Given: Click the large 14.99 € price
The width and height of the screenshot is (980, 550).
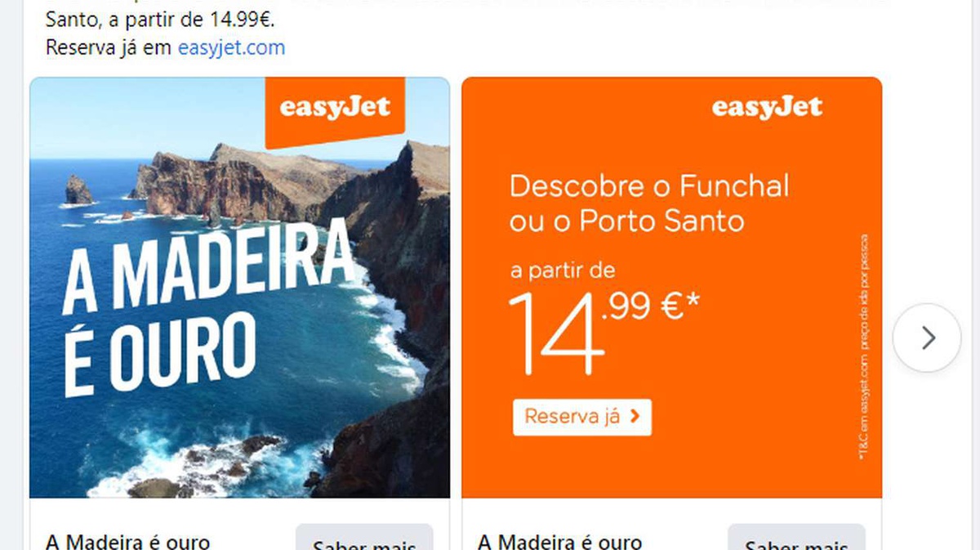Looking at the screenshot, I should pyautogui.click(x=604, y=331).
